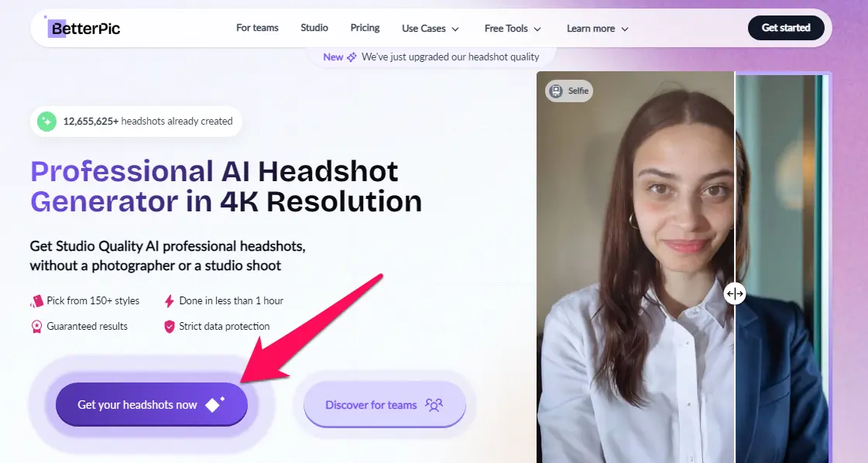
Task: Click the styles card icon beside Pick from 150+
Action: pos(36,301)
